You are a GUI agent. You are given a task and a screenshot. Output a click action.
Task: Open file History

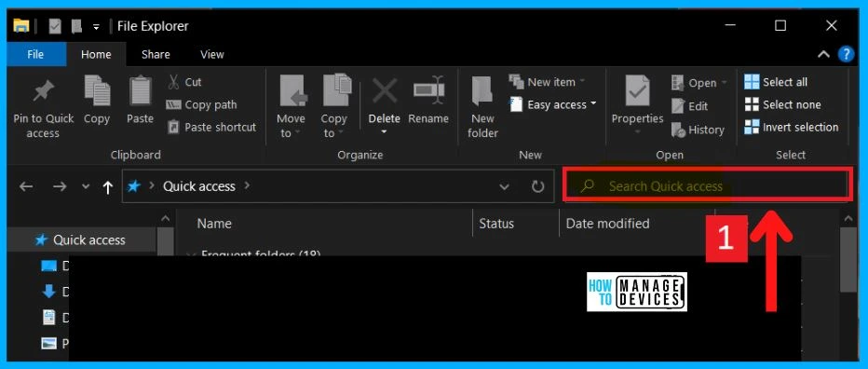coord(698,130)
